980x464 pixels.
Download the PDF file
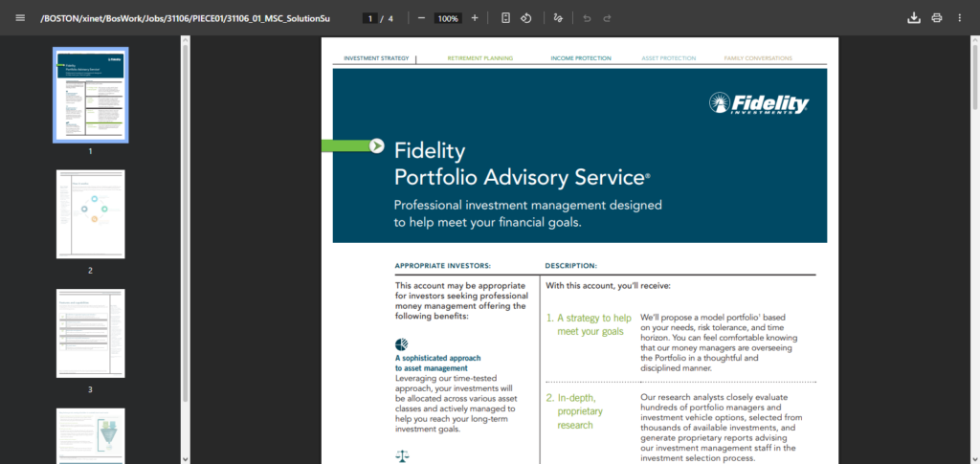(x=914, y=18)
